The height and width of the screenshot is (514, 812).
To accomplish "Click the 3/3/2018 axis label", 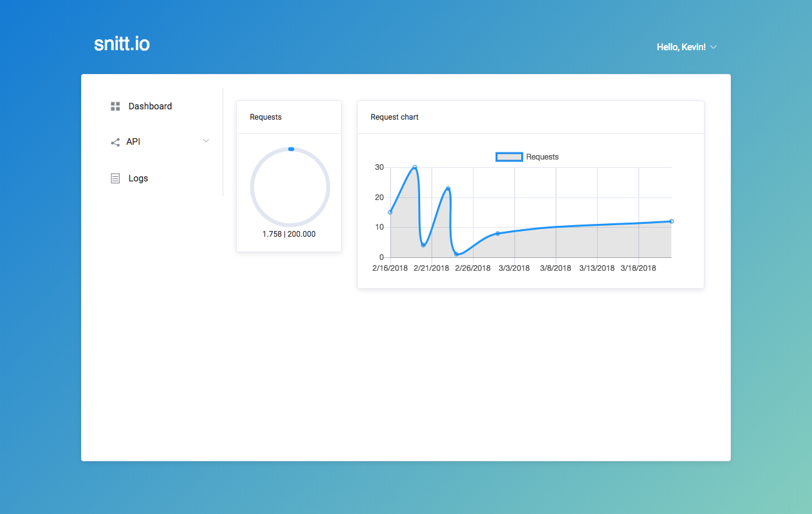I will point(514,268).
